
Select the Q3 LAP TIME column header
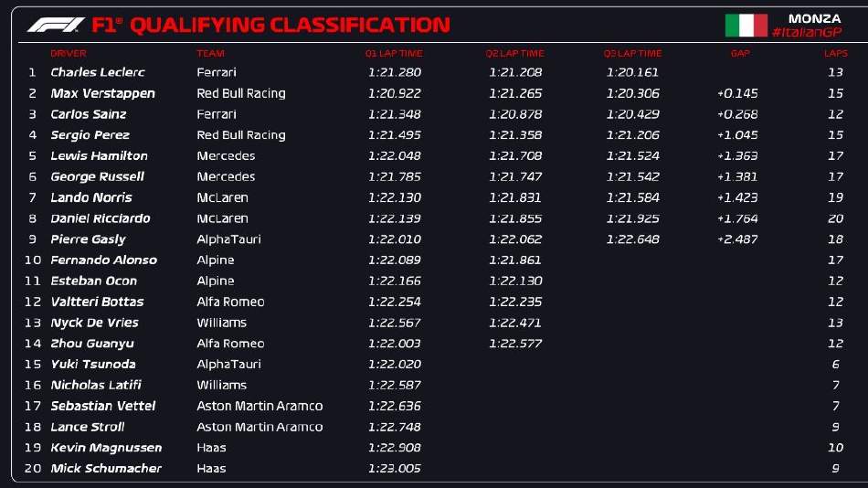point(632,54)
